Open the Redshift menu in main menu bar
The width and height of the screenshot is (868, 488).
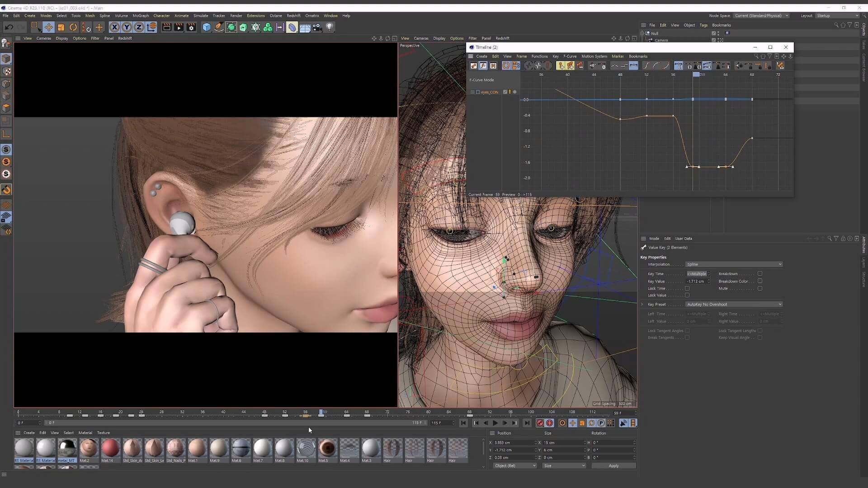click(293, 15)
